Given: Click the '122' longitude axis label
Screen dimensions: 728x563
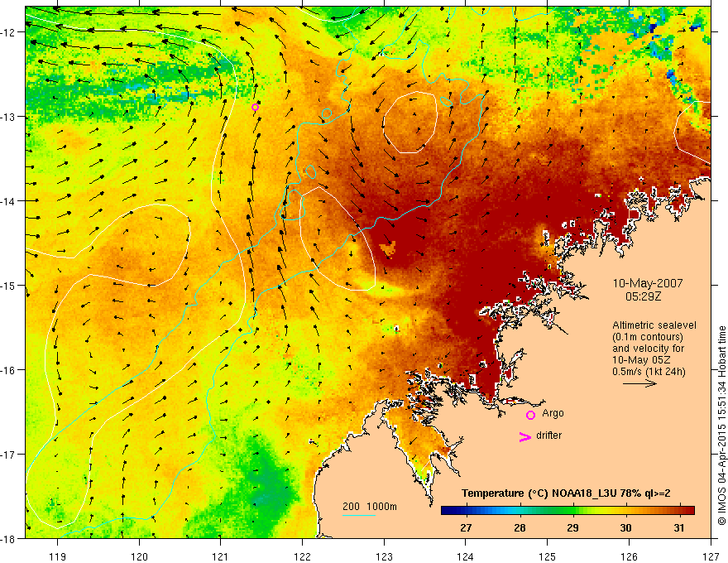Looking at the screenshot, I should [x=302, y=556].
